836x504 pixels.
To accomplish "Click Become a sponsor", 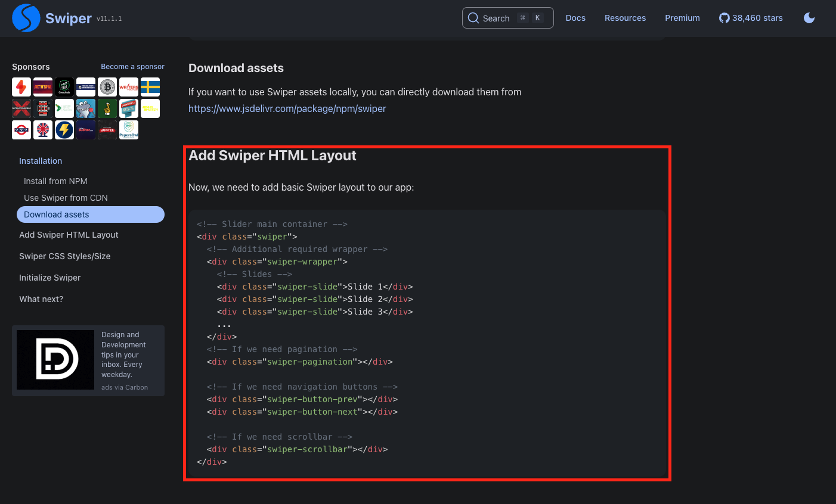I will pyautogui.click(x=132, y=66).
